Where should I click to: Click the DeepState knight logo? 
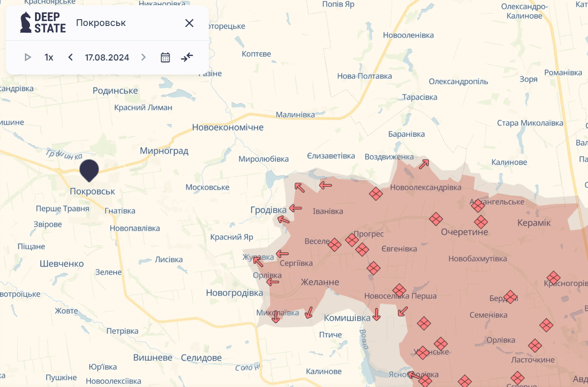[x=26, y=23]
